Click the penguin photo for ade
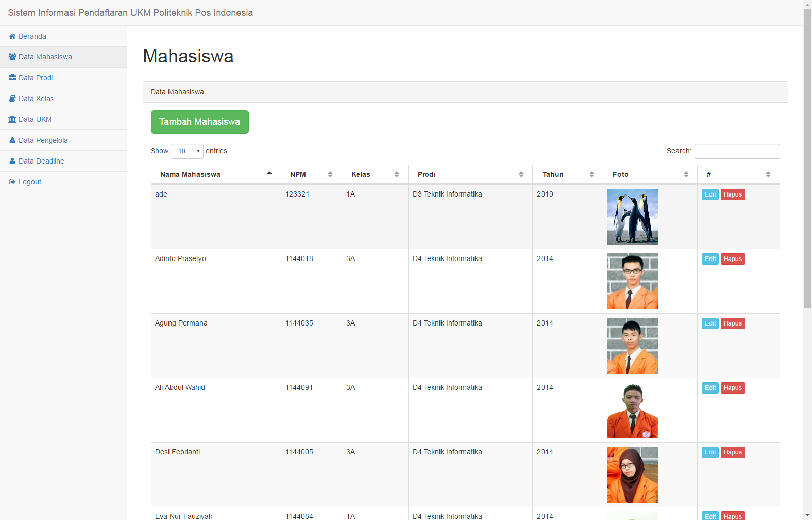Image resolution: width=812 pixels, height=520 pixels. 633,217
